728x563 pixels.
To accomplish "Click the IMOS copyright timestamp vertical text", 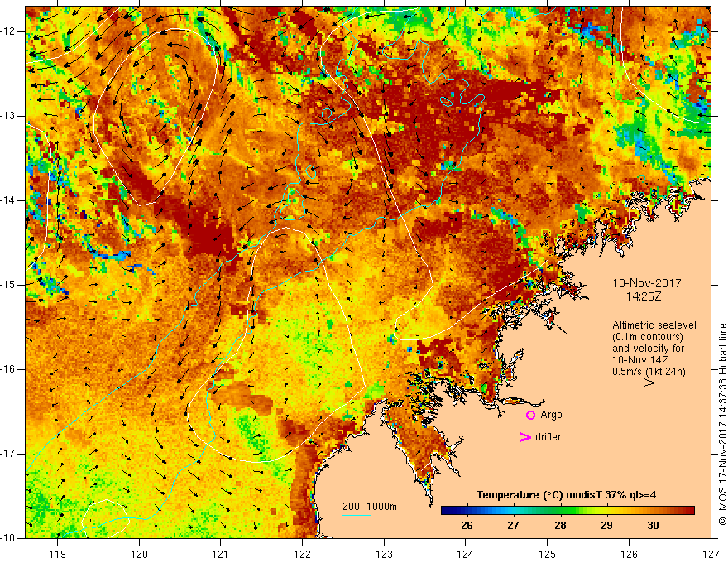I will (722, 425).
